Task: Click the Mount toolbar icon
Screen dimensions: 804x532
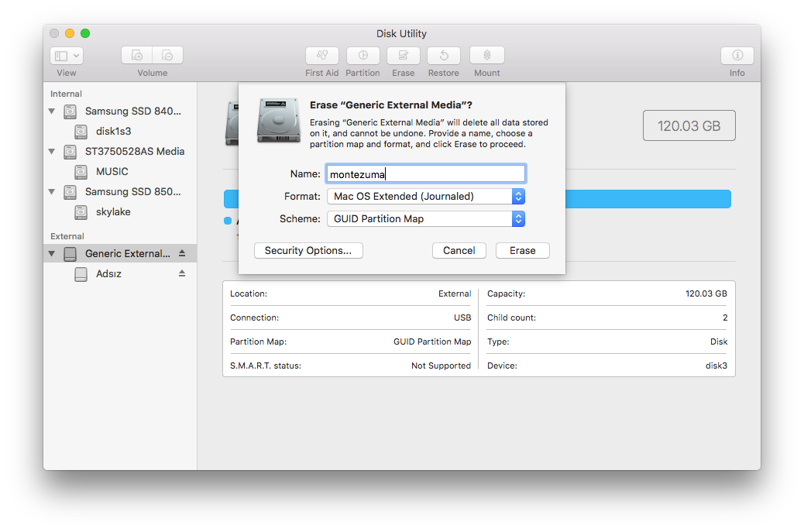Action: (486, 56)
